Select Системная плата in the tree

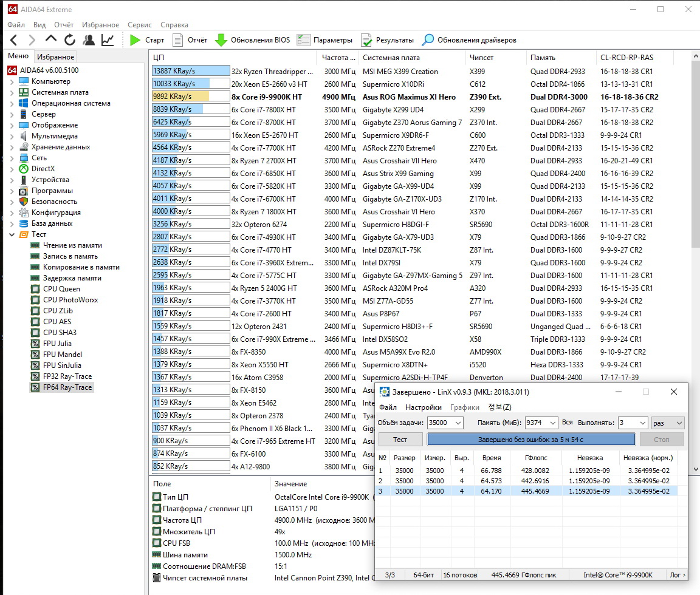pyautogui.click(x=60, y=92)
